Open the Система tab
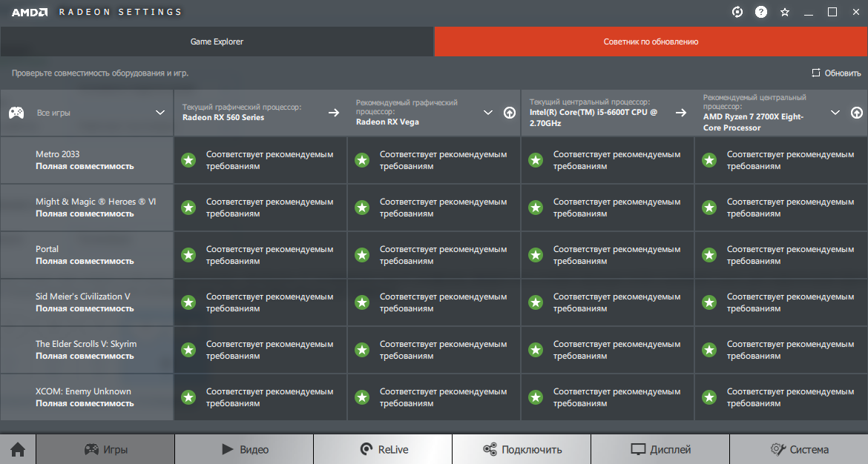Screen dimensions: 868x464 (799, 449)
